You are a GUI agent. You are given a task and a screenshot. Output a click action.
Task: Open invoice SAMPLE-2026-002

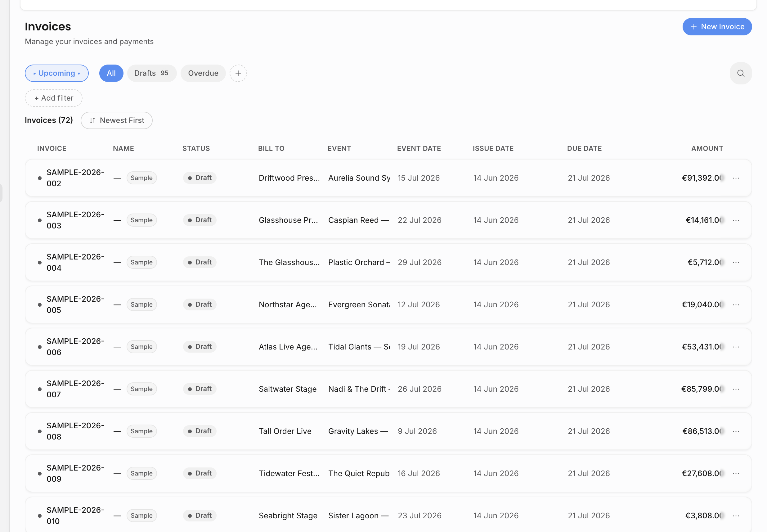click(75, 178)
